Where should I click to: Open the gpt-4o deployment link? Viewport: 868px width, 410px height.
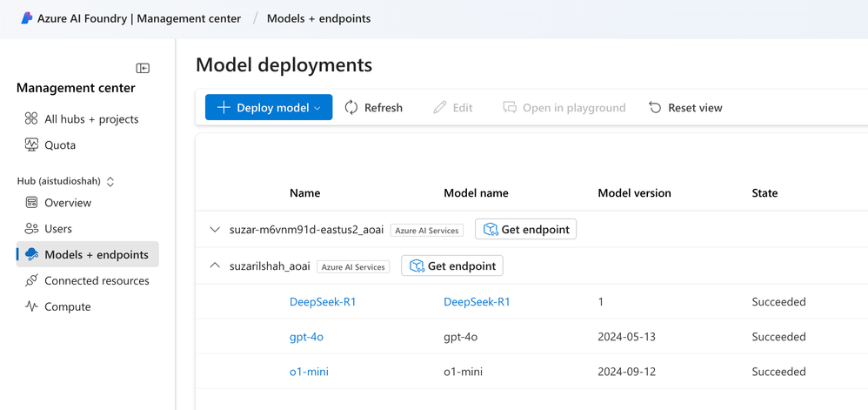coord(306,336)
